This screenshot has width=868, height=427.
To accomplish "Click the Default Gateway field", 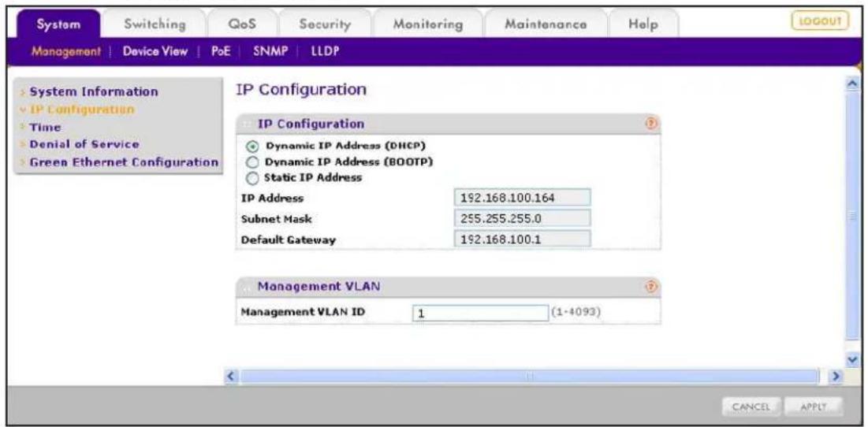I will [522, 239].
